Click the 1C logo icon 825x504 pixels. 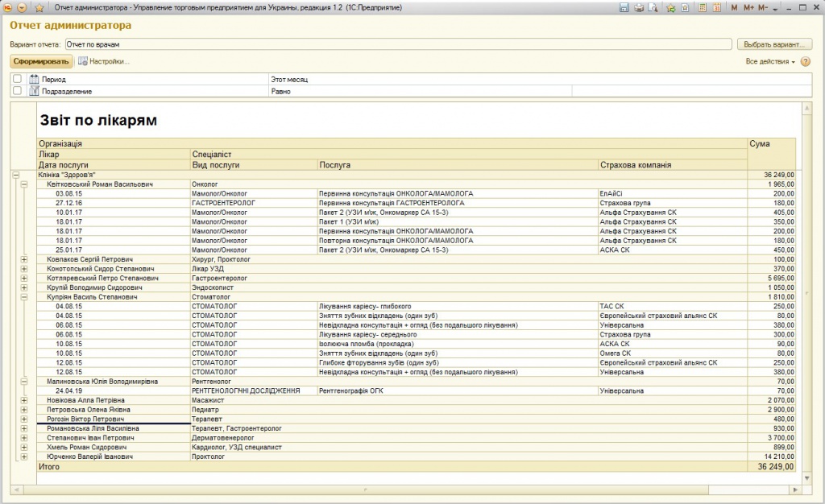[x=7, y=8]
